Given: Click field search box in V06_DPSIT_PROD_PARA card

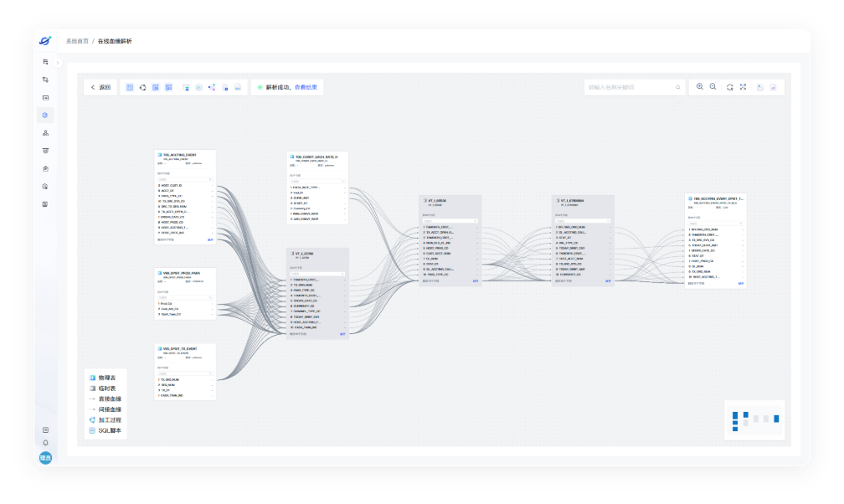Looking at the screenshot, I should tap(185, 298).
